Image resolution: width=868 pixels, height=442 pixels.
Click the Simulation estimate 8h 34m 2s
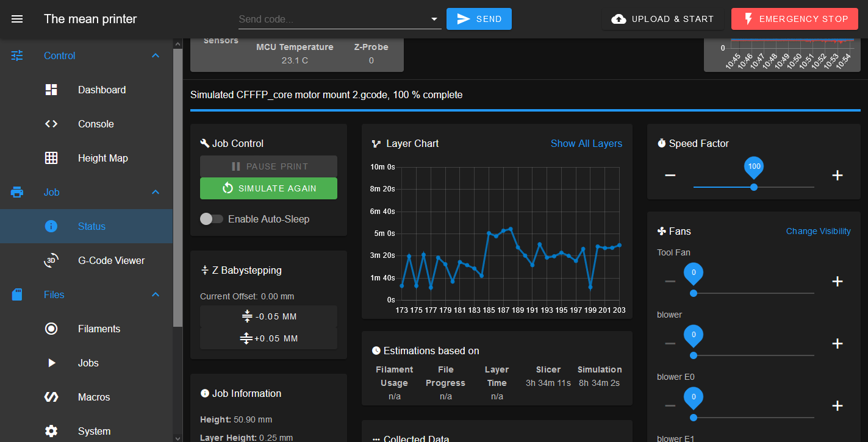click(599, 383)
